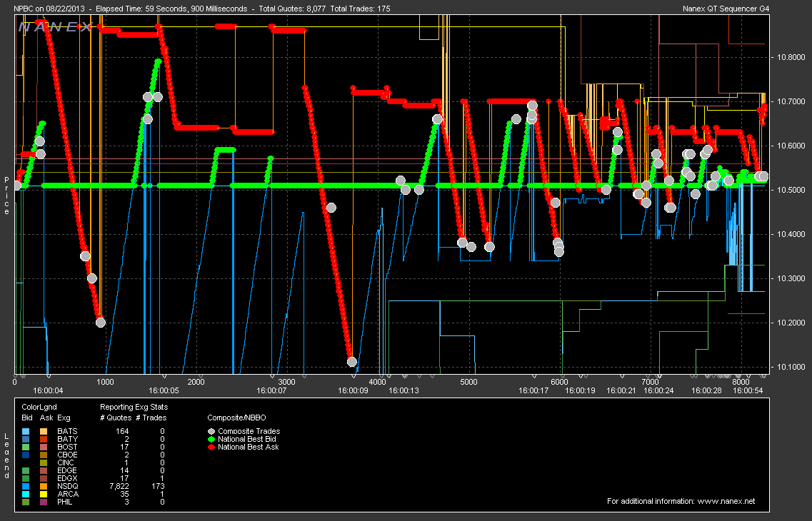Click the NSDQ exchange name in the legend
Image resolution: width=812 pixels, height=521 pixels.
pos(68,486)
